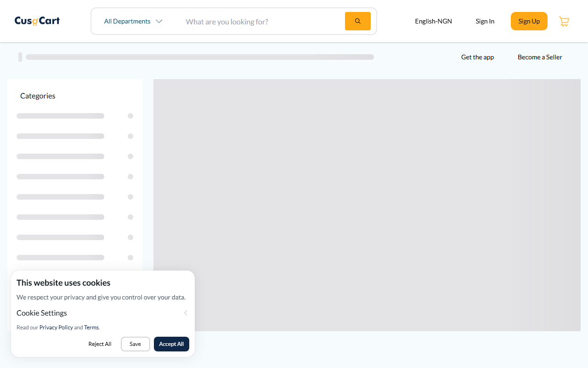Viewport: 588px width, 368px height.
Task: Click the search input field
Action: tap(262, 22)
